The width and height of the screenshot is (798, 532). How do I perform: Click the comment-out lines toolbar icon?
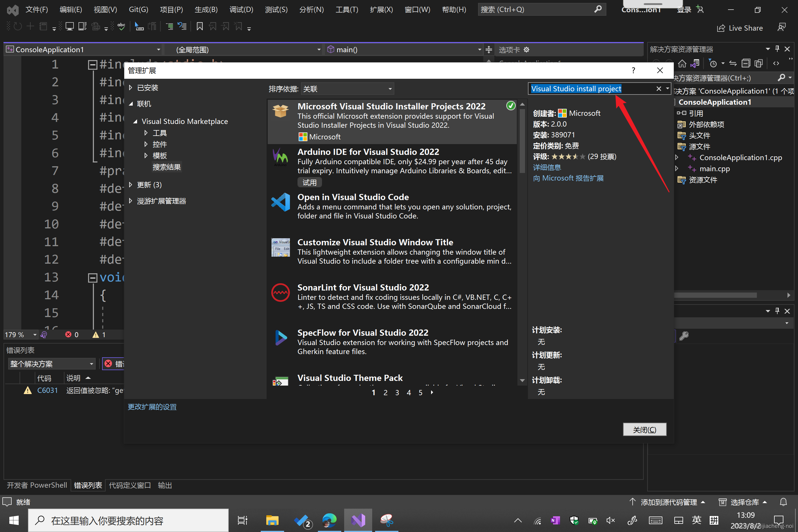[169, 27]
